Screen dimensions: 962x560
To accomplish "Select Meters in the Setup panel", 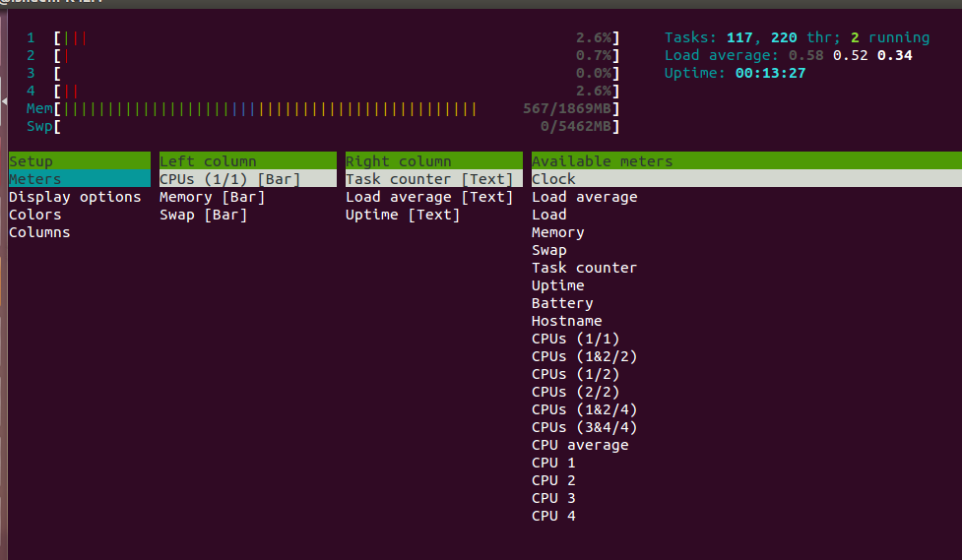I will tap(79, 178).
